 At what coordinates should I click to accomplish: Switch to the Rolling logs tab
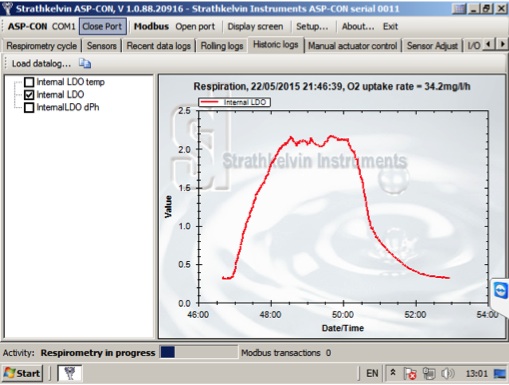pyautogui.click(x=222, y=46)
